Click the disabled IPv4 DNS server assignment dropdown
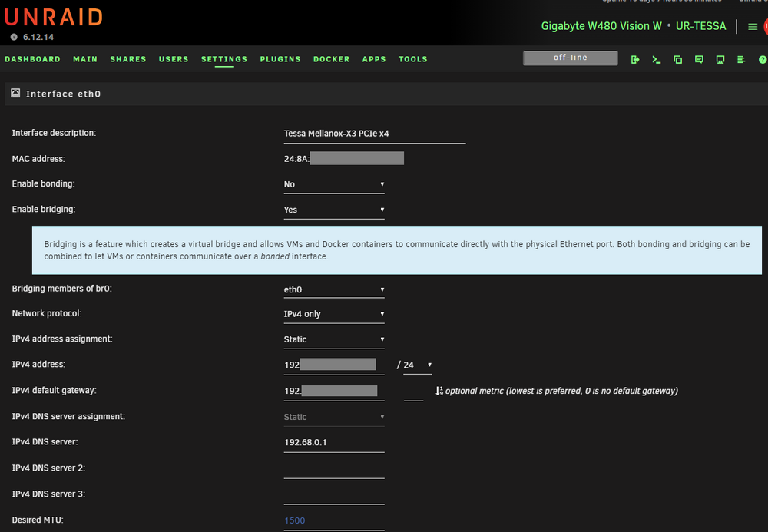Viewport: 768px width, 532px height. pos(334,417)
